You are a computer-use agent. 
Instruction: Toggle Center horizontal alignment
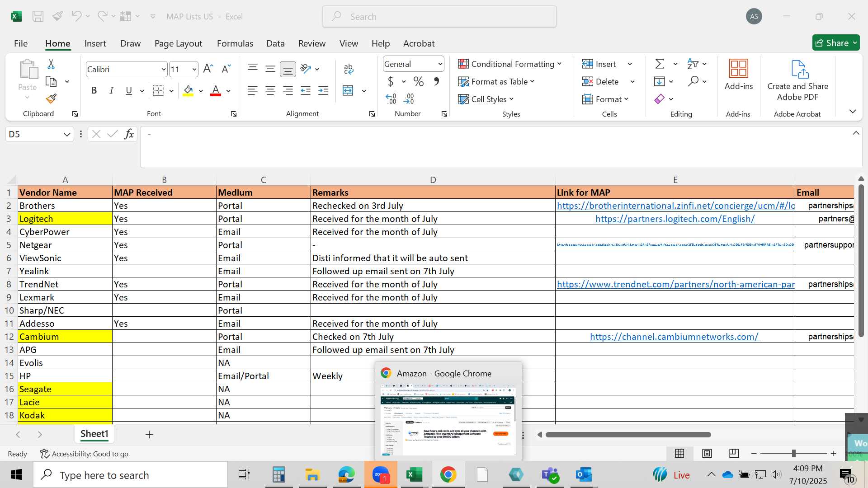[270, 91]
